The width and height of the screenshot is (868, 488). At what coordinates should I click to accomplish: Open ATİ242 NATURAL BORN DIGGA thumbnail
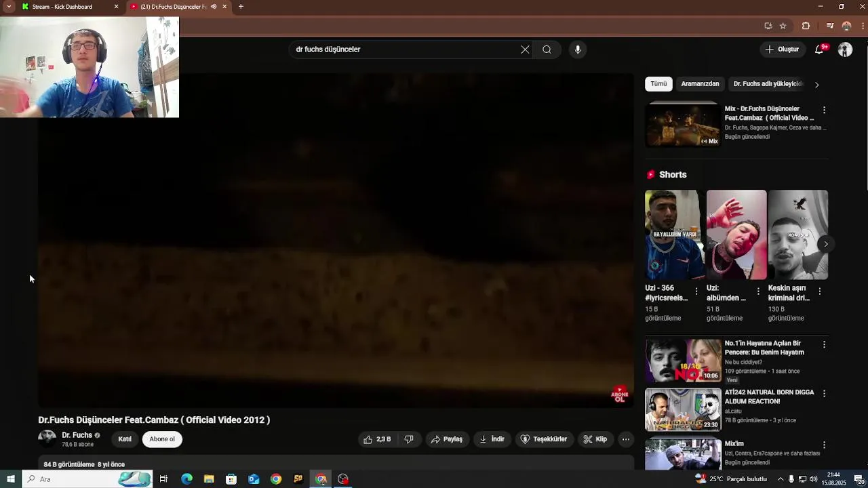click(x=683, y=409)
